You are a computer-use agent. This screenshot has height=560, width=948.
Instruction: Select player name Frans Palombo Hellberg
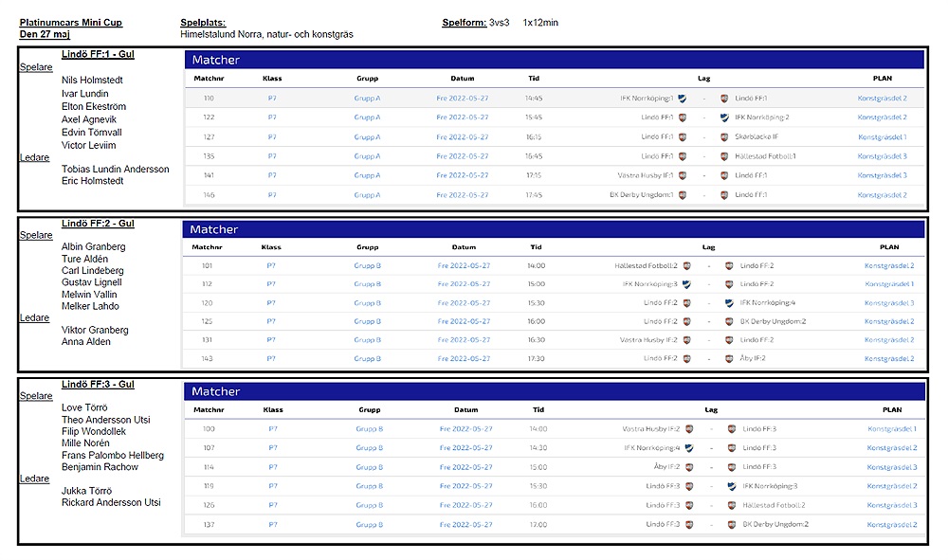[x=113, y=456]
